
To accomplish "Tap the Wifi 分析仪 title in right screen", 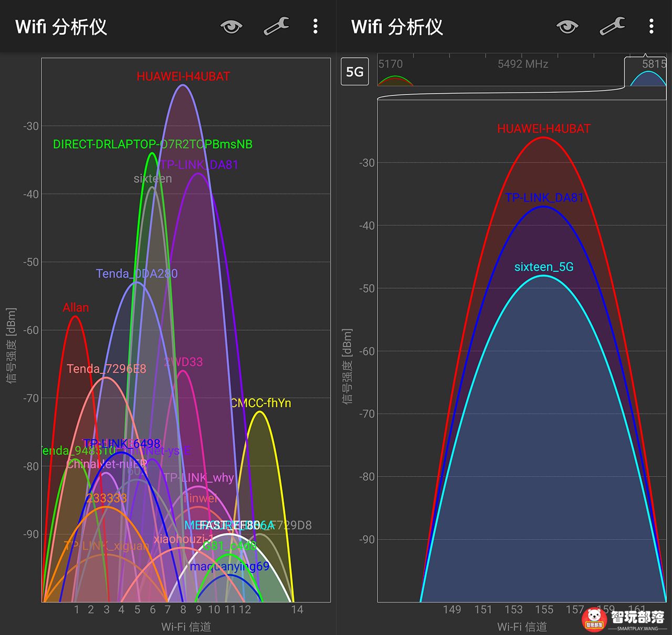I will coord(397,27).
